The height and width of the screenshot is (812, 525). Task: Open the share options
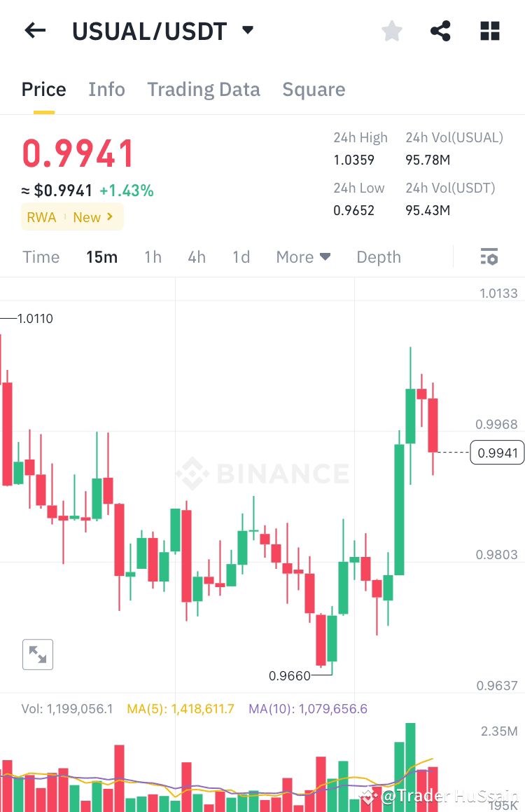tap(440, 30)
